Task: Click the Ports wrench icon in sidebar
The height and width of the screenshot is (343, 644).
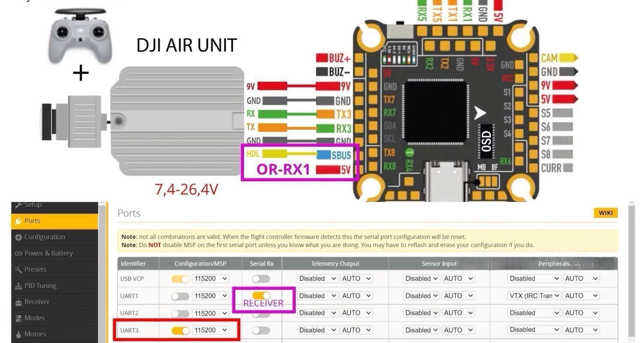Action: (x=18, y=221)
